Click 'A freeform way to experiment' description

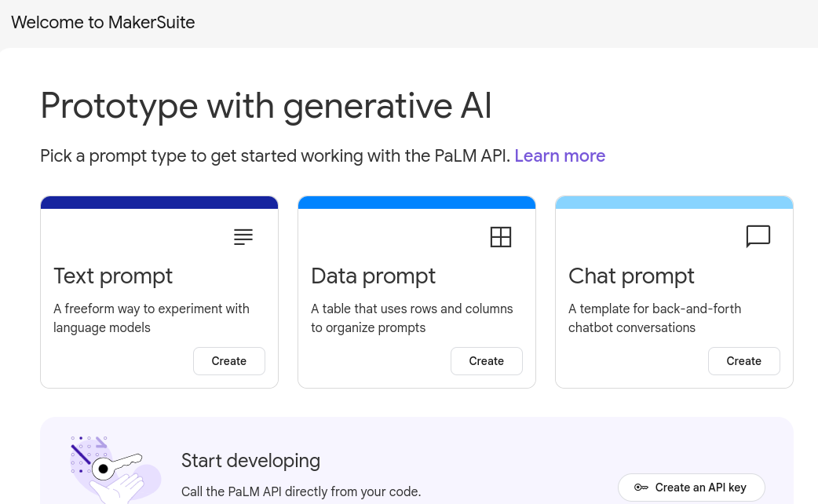152,318
